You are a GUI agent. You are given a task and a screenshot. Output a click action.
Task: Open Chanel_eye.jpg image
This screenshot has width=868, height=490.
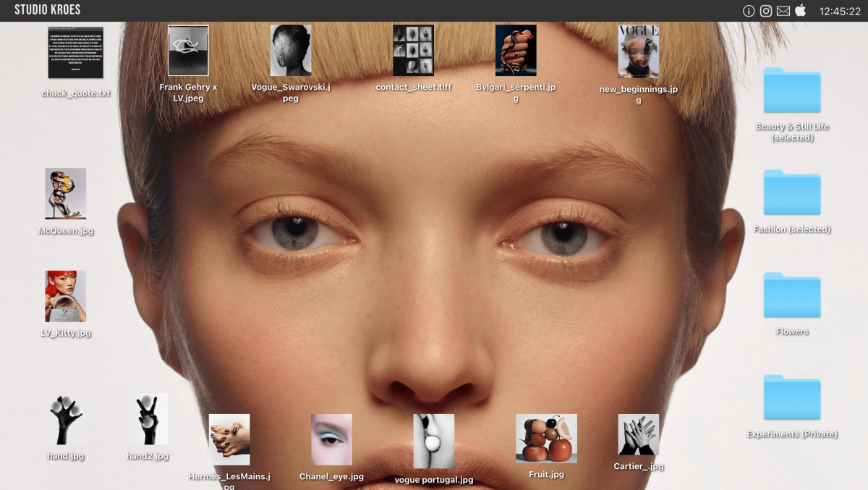click(x=331, y=439)
